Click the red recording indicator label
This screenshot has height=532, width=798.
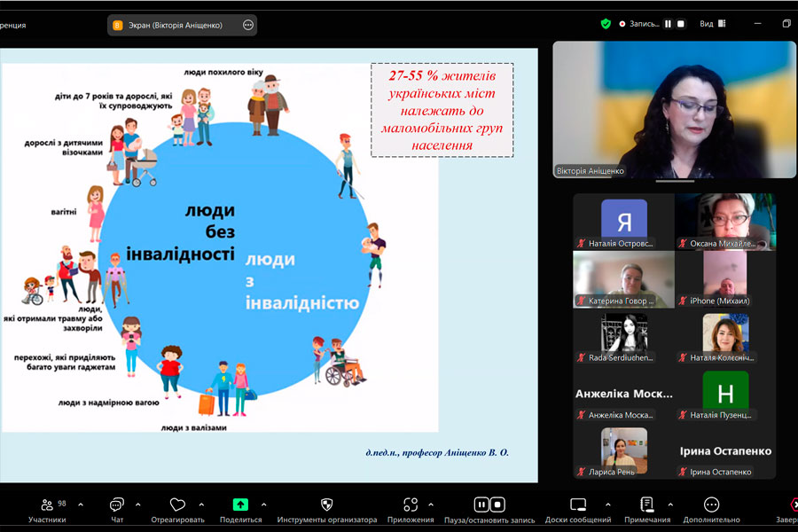click(639, 24)
